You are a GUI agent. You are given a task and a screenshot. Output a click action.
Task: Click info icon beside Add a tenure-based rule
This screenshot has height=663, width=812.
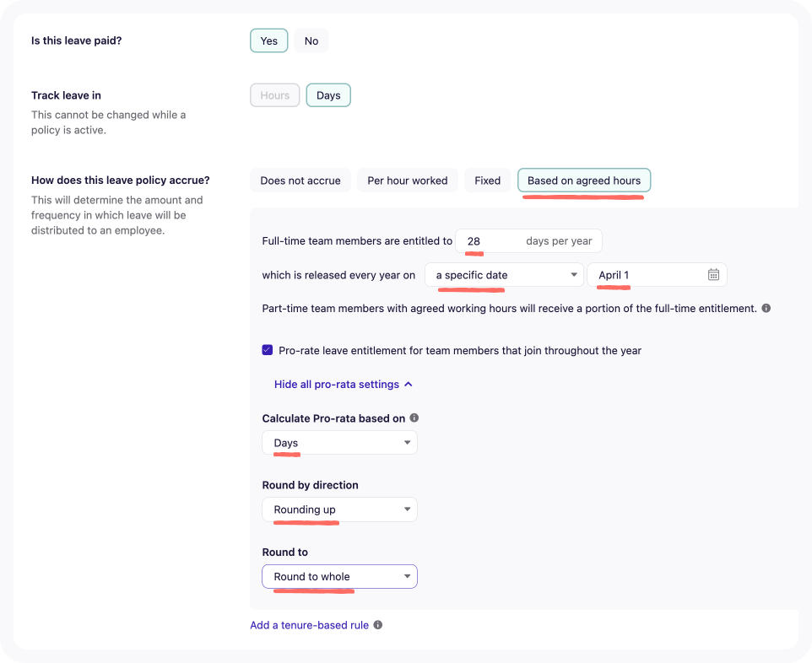(x=378, y=626)
